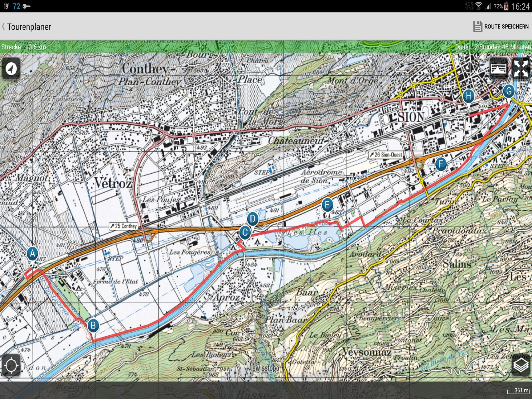Tap the compass orientation icon
The height and width of the screenshot is (399, 532).
(11, 68)
